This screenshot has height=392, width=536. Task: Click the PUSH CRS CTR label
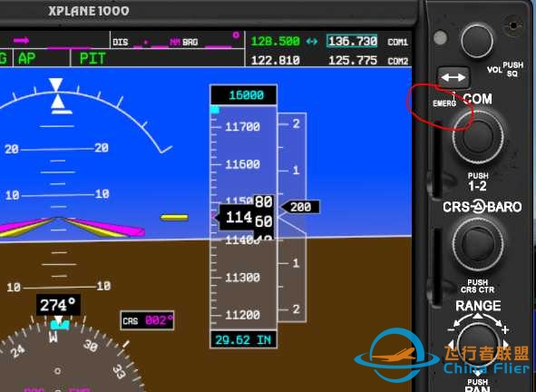click(478, 287)
